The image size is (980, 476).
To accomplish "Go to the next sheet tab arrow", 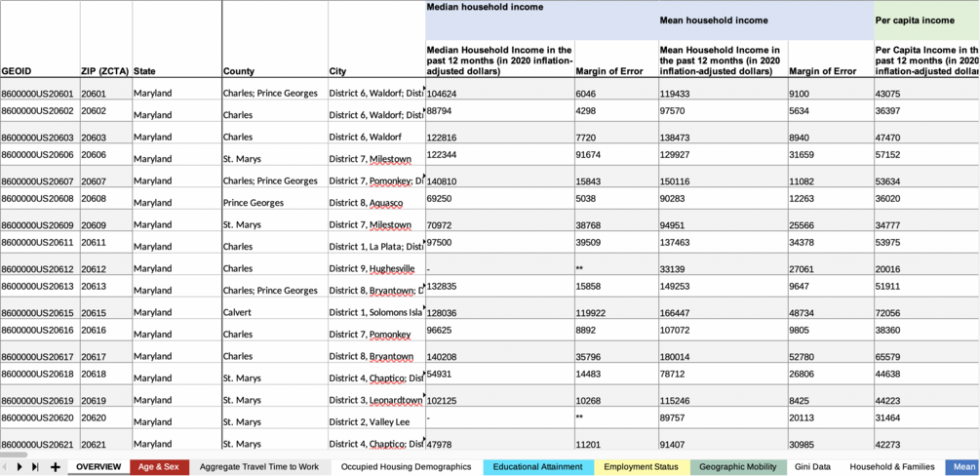I will click(x=20, y=466).
